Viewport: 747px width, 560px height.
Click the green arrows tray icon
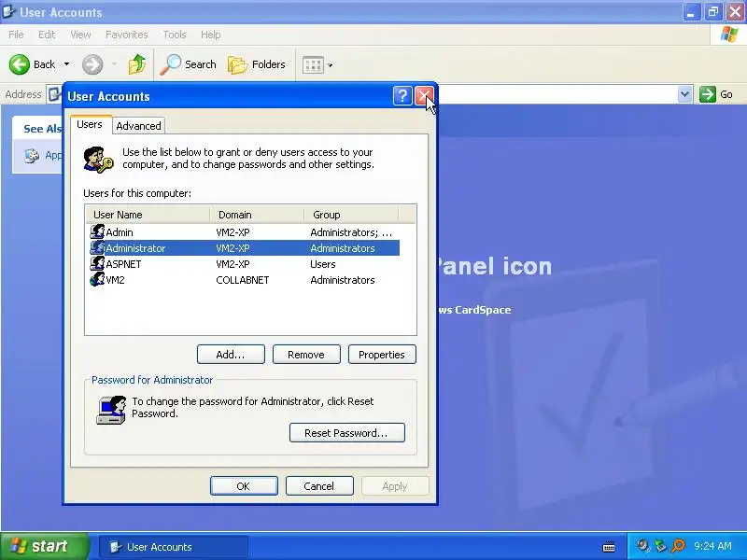tap(660, 546)
